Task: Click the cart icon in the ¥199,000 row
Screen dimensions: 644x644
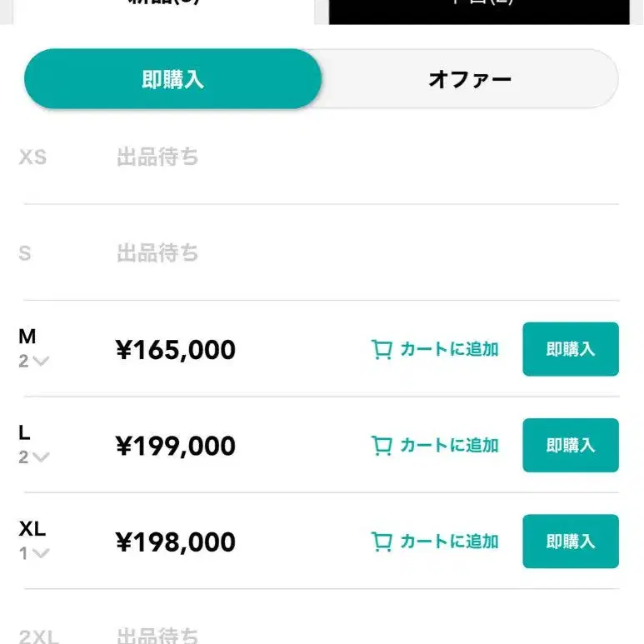Action: coord(382,446)
